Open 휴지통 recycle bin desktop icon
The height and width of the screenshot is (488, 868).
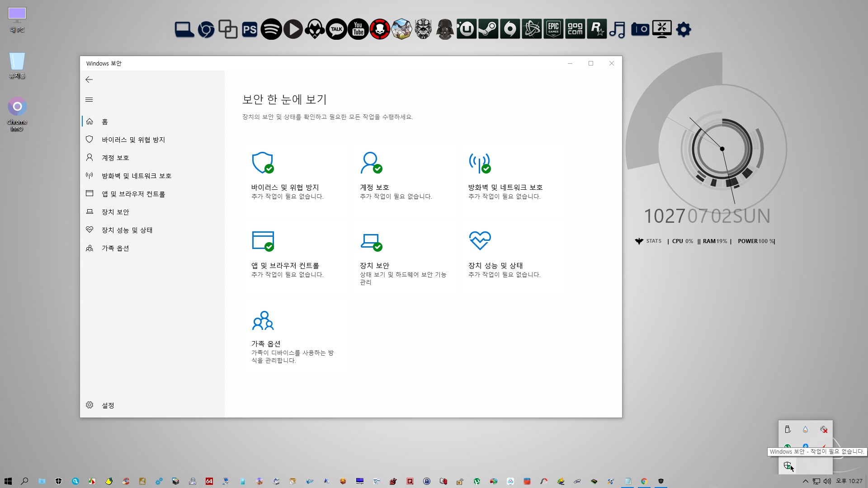click(17, 66)
